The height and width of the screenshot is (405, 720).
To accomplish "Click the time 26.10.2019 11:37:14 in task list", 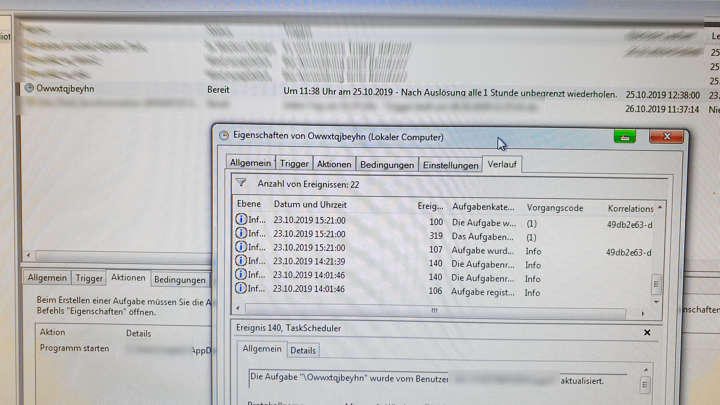I will pyautogui.click(x=662, y=109).
